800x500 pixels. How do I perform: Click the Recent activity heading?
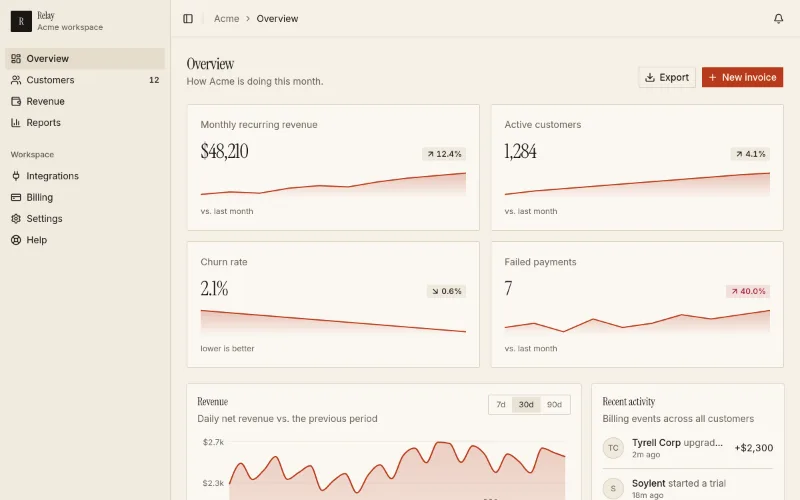pos(629,402)
